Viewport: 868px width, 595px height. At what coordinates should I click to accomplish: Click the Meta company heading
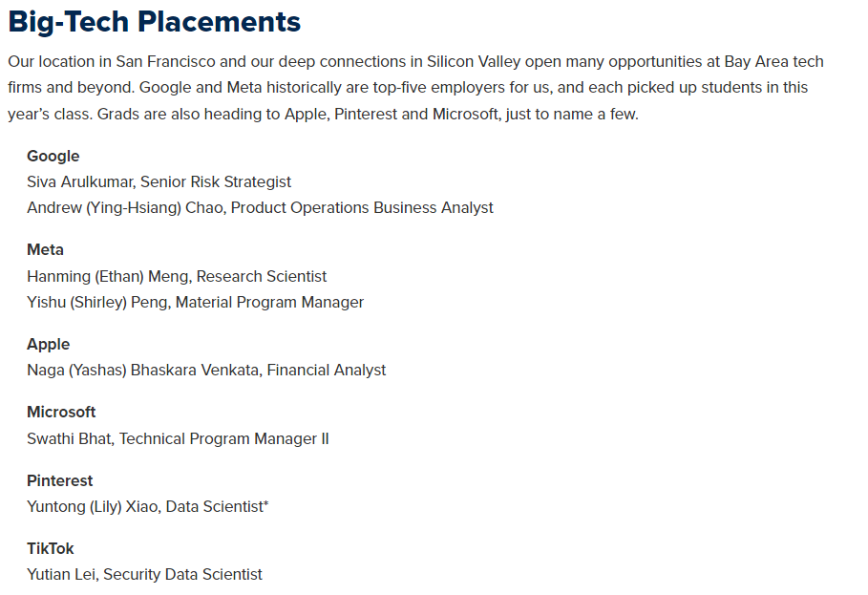46,249
